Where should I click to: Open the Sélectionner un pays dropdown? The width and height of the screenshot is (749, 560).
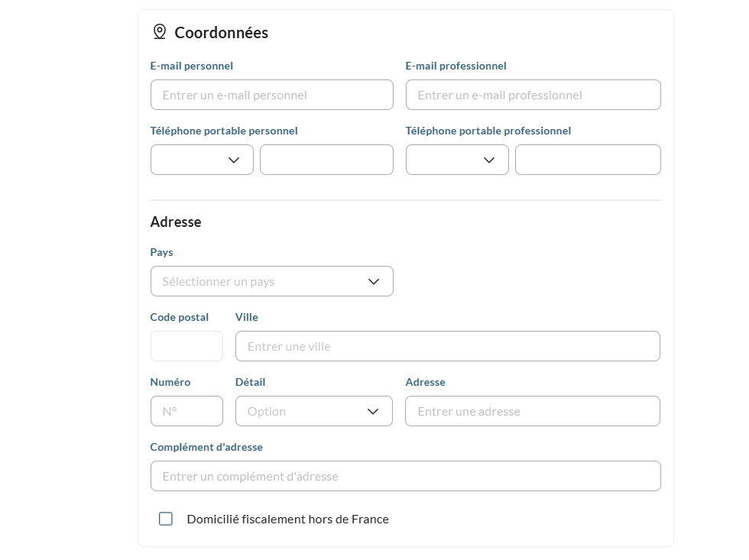coord(272,281)
